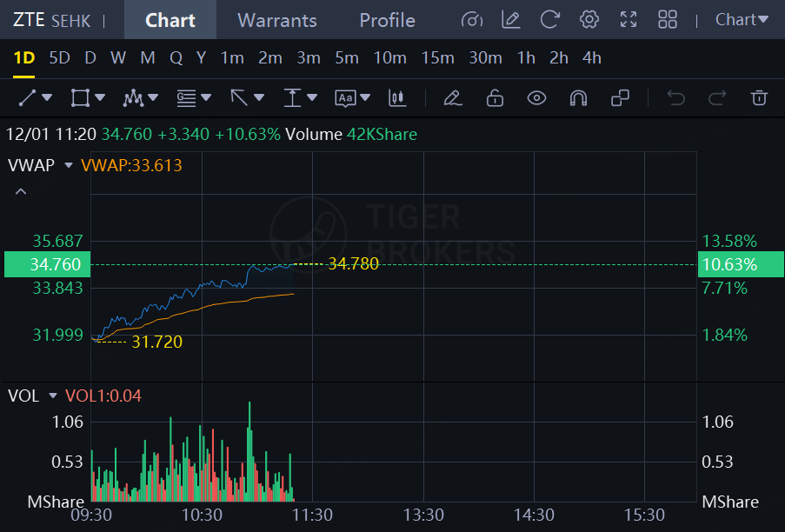Switch to the Warrants tab
Screen dimensions: 785x532
pyautogui.click(x=277, y=20)
